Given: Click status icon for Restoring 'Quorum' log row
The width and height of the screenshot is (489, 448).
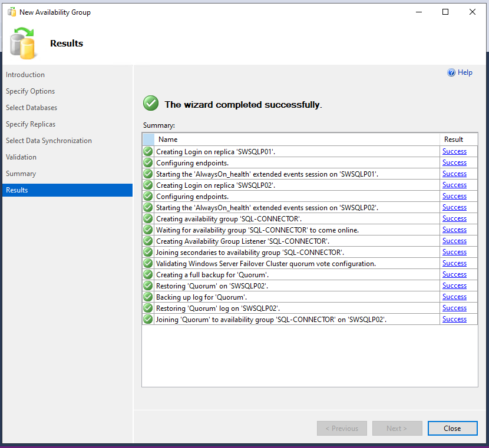Looking at the screenshot, I should [x=148, y=308].
